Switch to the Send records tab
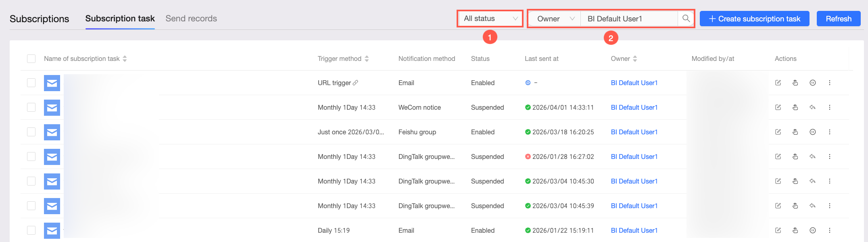Screen dimensions: 868x242 [x=191, y=19]
